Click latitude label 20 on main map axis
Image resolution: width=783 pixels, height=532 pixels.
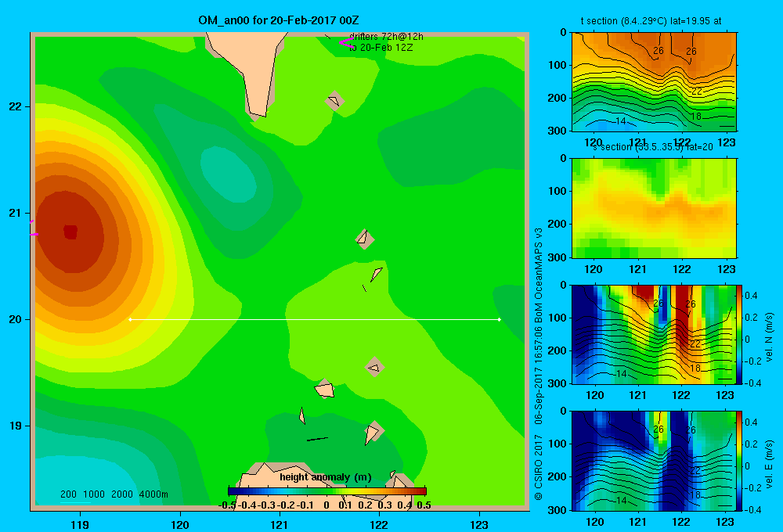[x=16, y=319]
